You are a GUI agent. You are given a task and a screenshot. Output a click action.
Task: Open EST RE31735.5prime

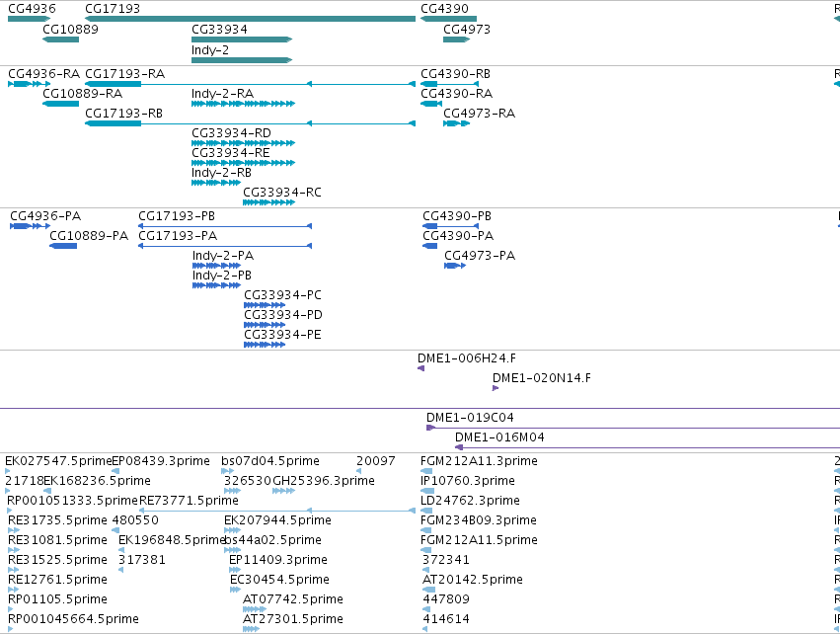57,520
